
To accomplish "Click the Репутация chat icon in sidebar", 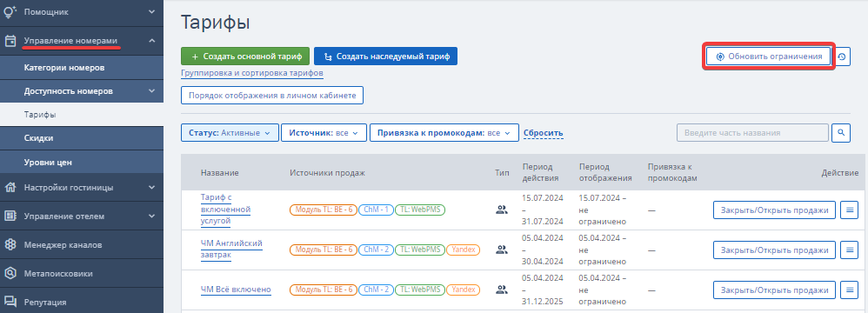I will [x=10, y=302].
